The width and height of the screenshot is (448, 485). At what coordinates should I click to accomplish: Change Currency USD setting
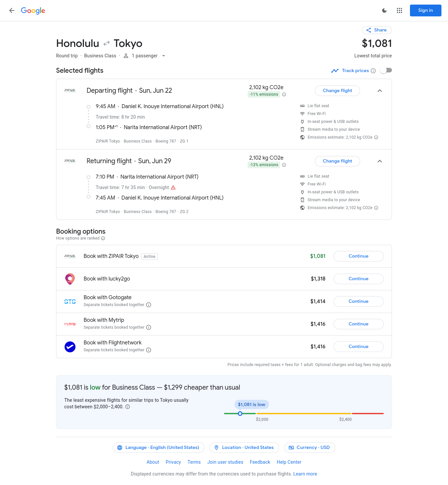coord(309,448)
